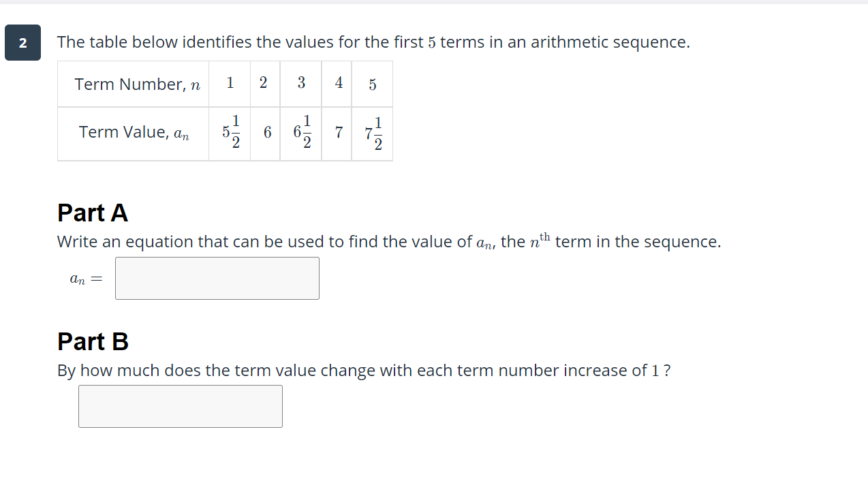The width and height of the screenshot is (868, 498).
Task: Select the term value 6 cell
Action: [x=265, y=134]
